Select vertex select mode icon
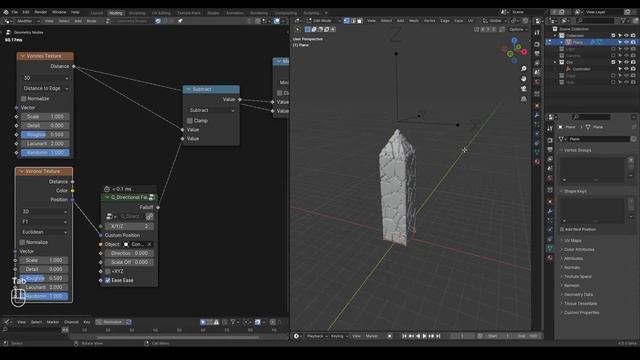Viewport: 640px width, 360px height. point(347,21)
